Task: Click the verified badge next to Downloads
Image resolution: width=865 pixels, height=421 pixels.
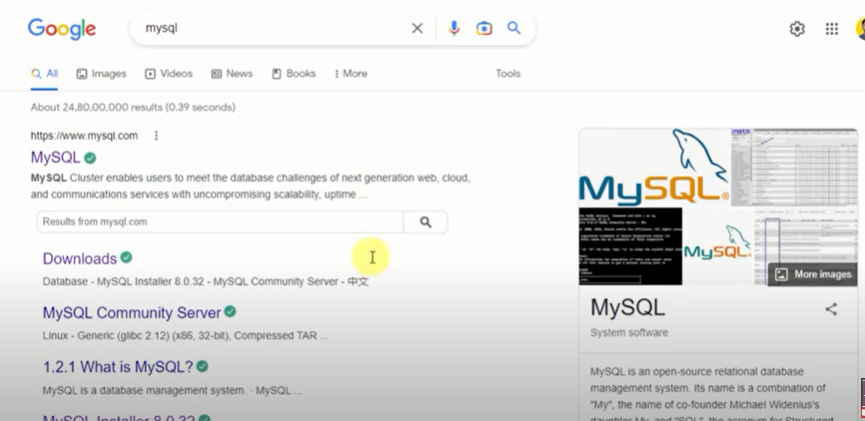Action: click(x=126, y=257)
